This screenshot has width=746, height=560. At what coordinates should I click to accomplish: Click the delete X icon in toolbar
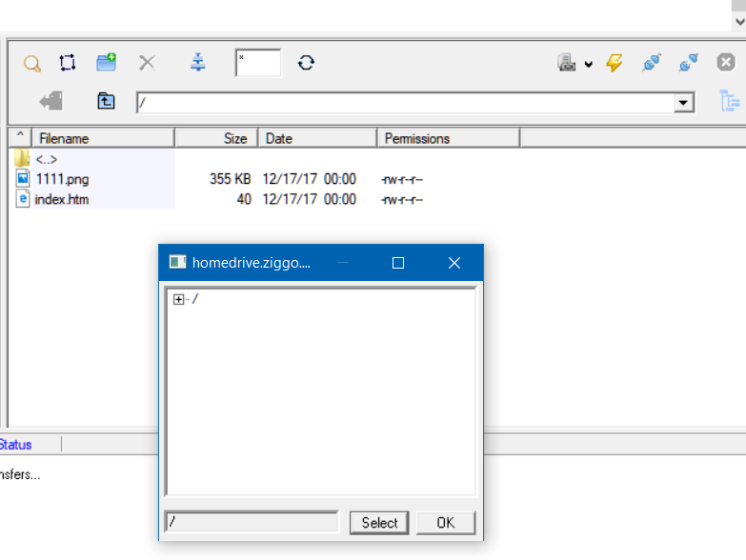147,63
